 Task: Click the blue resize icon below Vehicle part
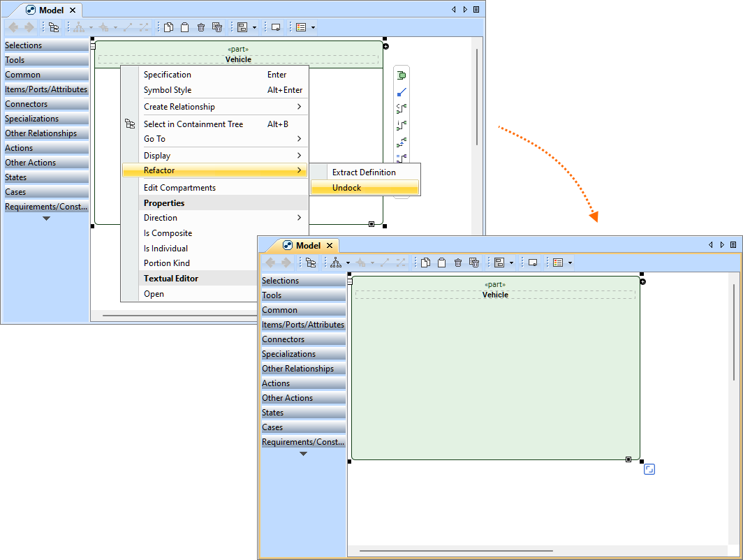tap(649, 470)
